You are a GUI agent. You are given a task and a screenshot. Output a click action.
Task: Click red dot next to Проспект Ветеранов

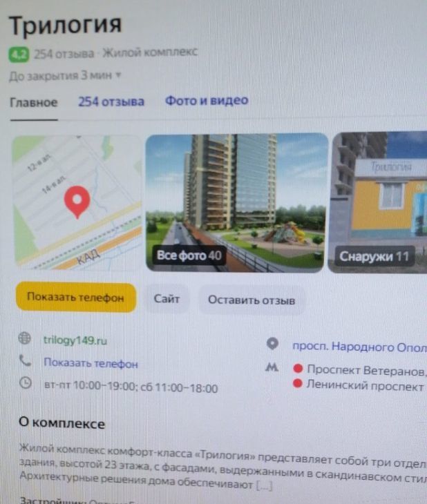298,369
